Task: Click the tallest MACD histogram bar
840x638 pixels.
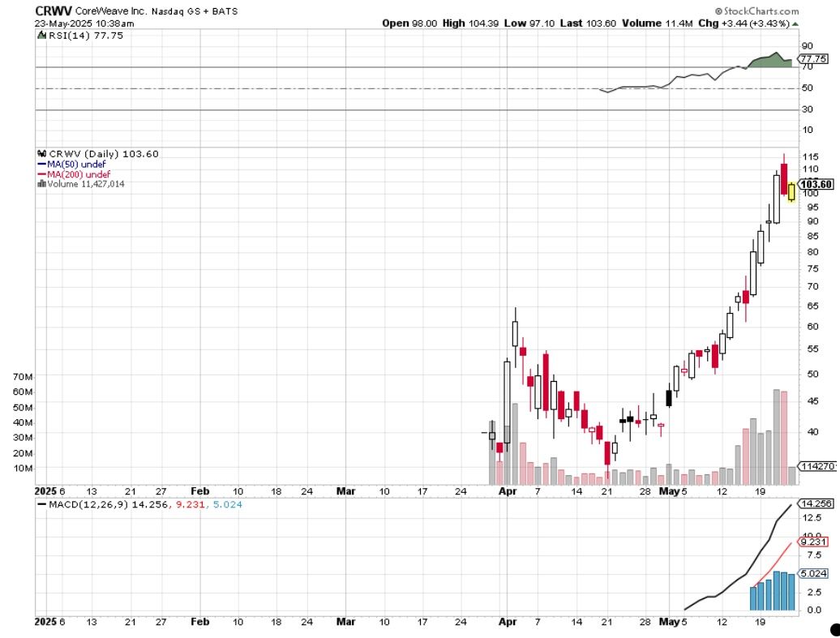Action: pyautogui.click(x=775, y=591)
